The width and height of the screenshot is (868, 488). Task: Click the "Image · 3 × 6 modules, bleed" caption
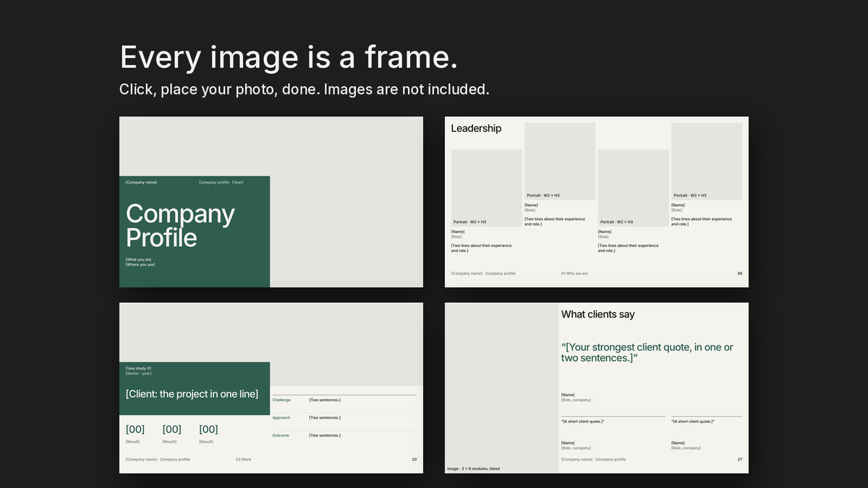point(473,469)
